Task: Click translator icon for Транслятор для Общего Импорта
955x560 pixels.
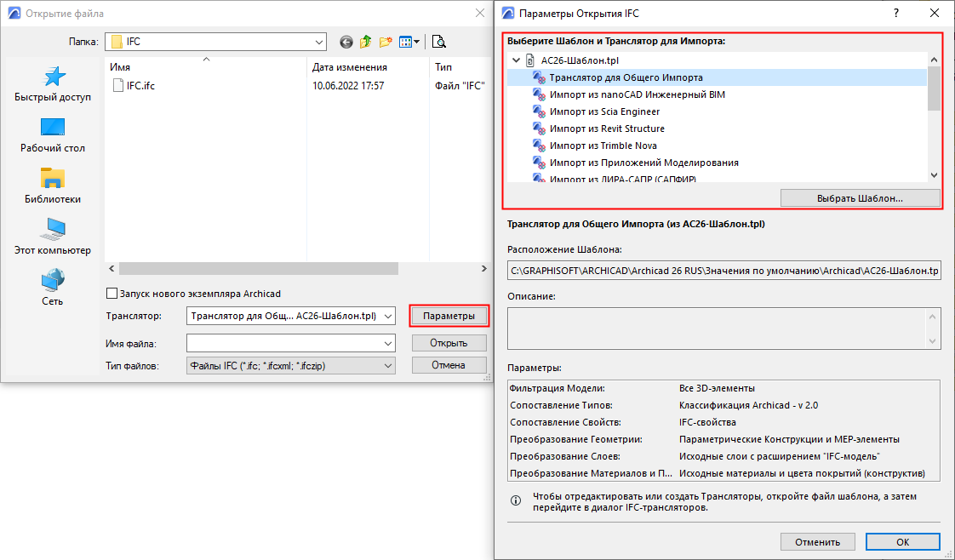Action: (x=539, y=77)
